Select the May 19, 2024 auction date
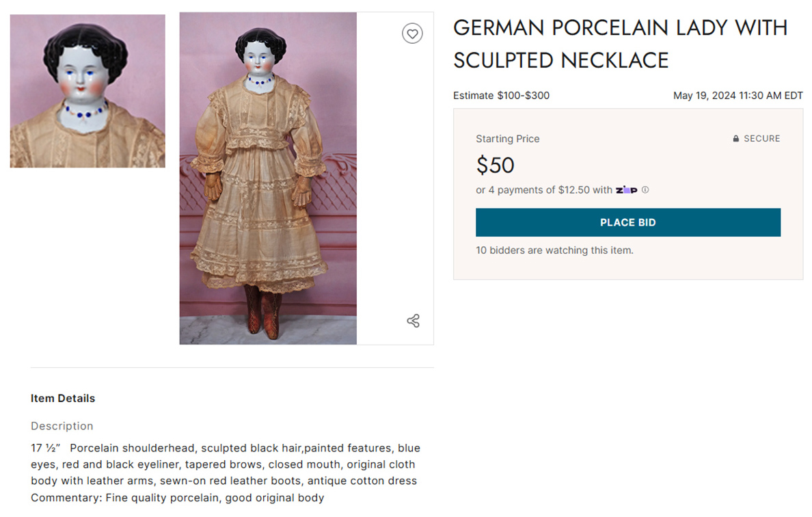This screenshot has height=517, width=812. 737,96
